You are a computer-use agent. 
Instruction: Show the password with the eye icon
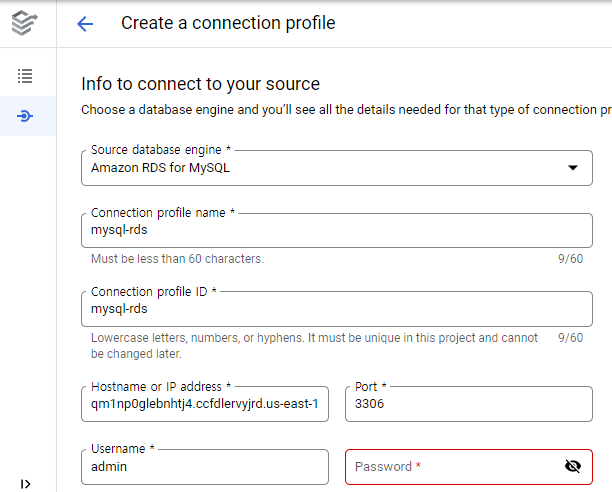tap(573, 466)
